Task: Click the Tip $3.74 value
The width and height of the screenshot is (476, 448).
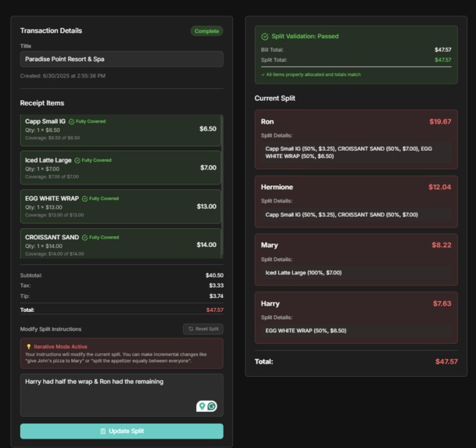Action: pos(217,296)
